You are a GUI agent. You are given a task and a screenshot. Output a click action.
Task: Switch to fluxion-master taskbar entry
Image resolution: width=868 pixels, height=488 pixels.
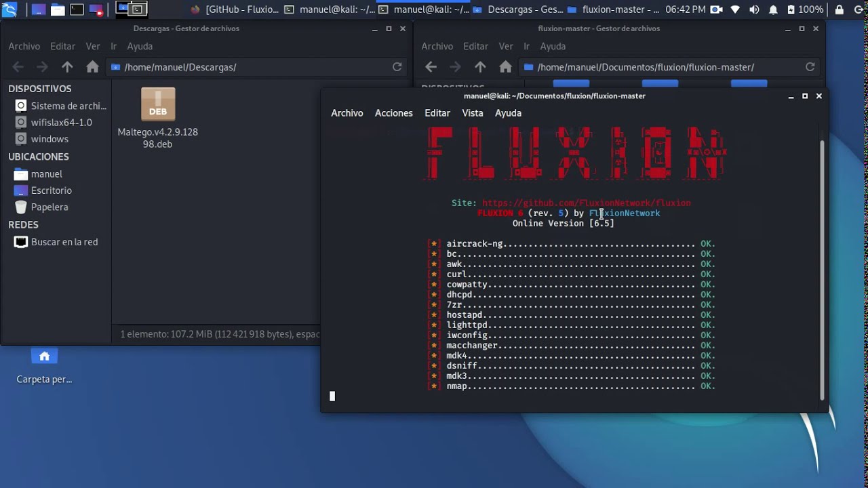point(612,9)
